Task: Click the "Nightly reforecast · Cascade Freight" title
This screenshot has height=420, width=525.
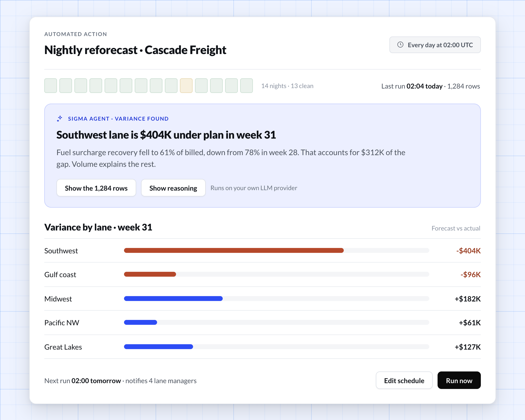Action: click(x=135, y=50)
